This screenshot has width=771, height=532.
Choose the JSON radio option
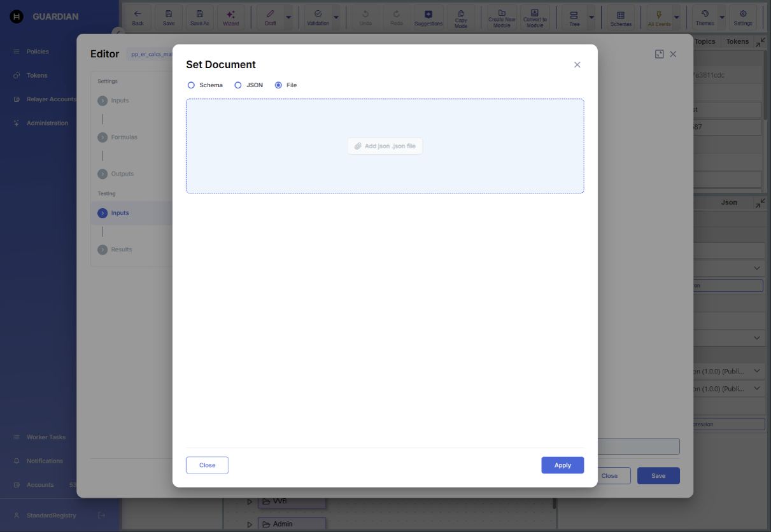click(x=238, y=85)
